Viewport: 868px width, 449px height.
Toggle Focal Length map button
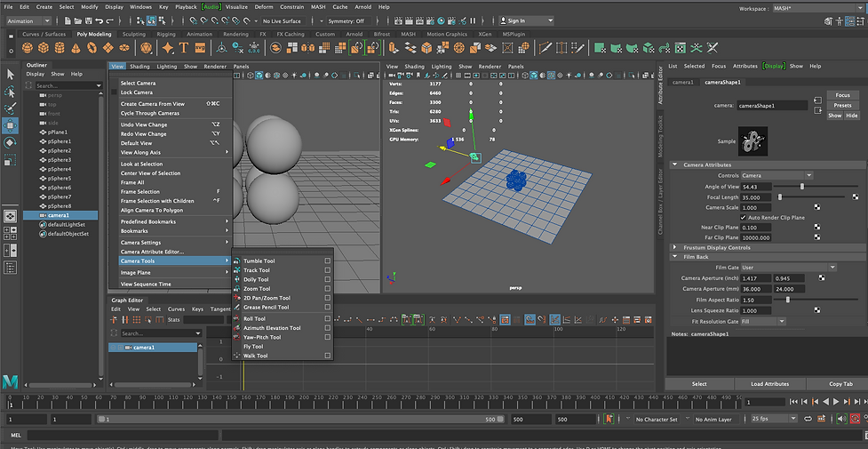(x=856, y=196)
